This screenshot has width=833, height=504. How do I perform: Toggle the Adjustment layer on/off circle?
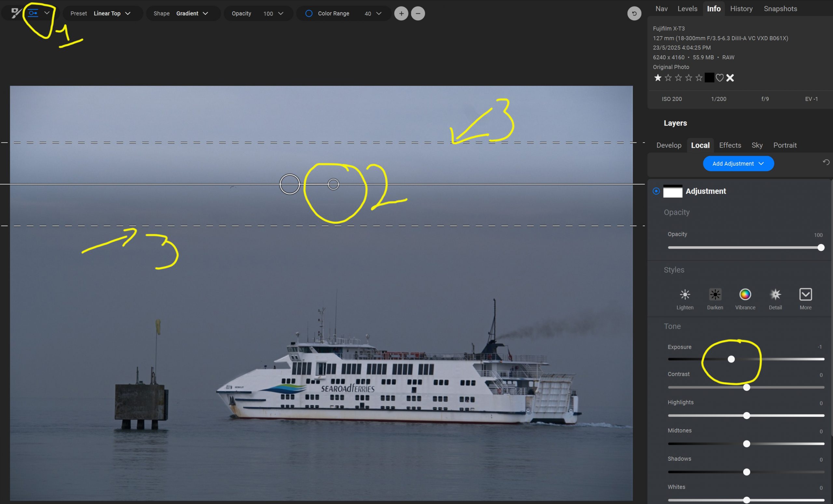[x=656, y=191]
